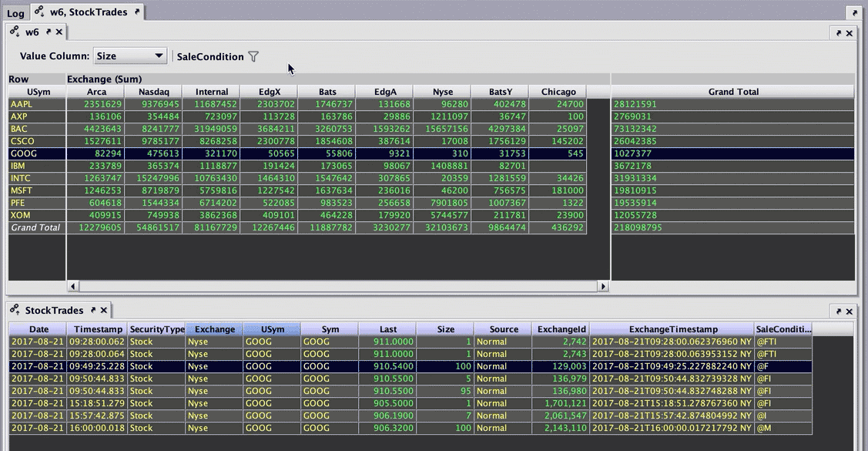
Task: Click the pop-out arrow at right of StockTrades panel
Action: pyautogui.click(x=839, y=311)
